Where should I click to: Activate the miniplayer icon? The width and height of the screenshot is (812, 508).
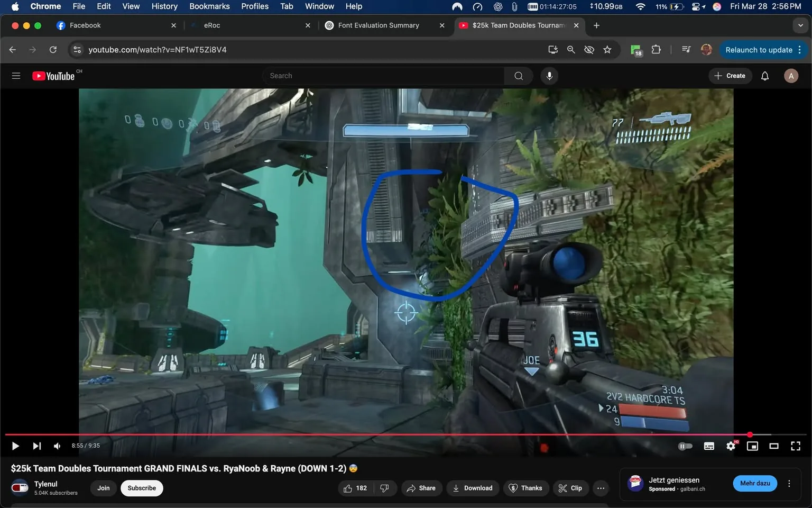coord(752,446)
